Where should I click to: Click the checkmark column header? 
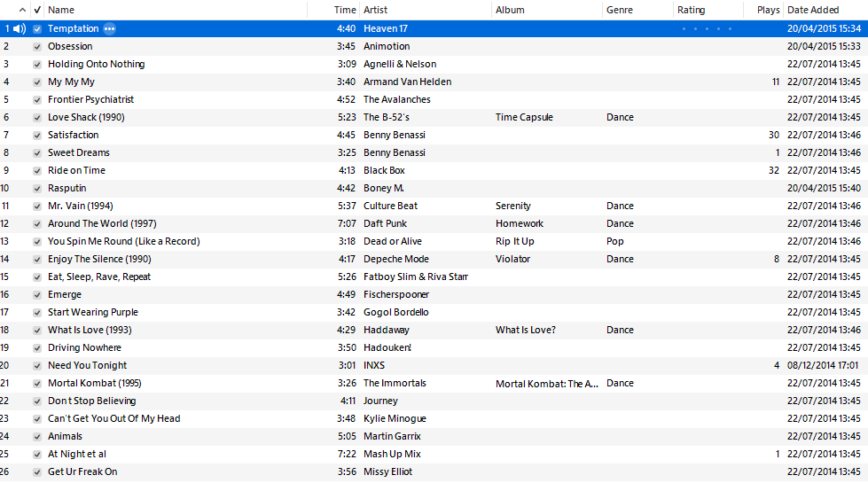pos(37,10)
